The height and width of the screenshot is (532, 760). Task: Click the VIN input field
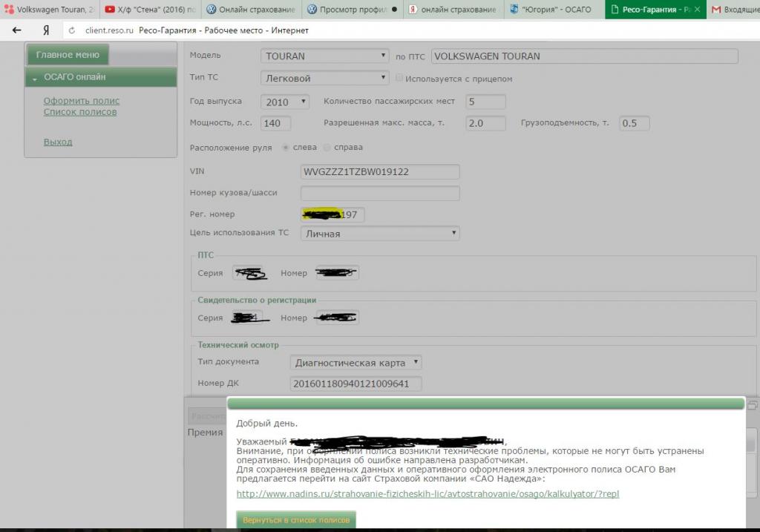pyautogui.click(x=380, y=172)
